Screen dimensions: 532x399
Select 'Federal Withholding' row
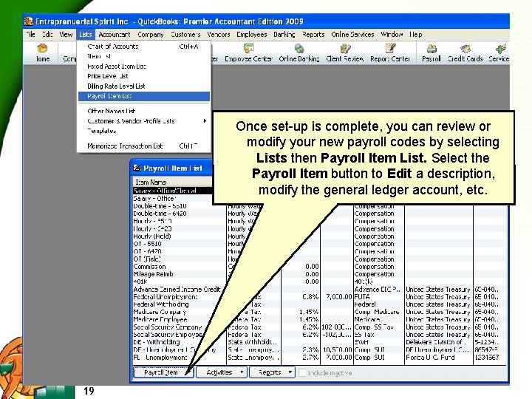(180, 304)
